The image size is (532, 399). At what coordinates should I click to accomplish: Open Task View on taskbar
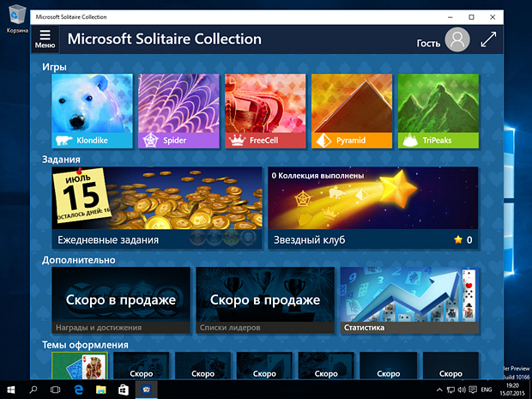pyautogui.click(x=55, y=390)
